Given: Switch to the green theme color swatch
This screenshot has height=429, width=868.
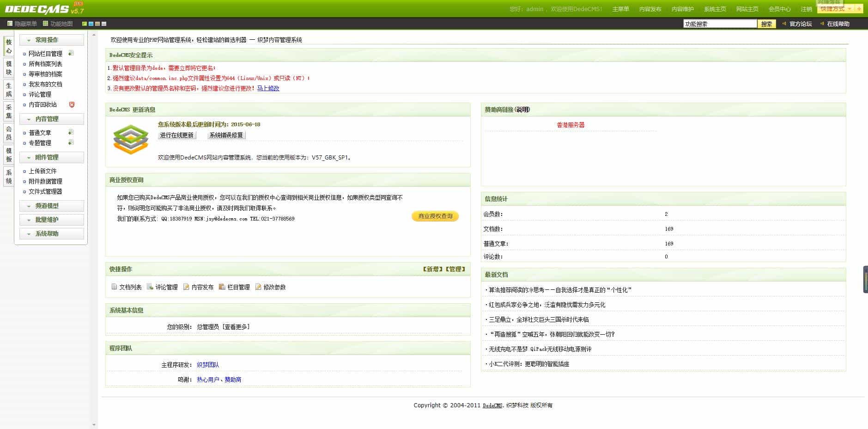Looking at the screenshot, I should pos(85,24).
